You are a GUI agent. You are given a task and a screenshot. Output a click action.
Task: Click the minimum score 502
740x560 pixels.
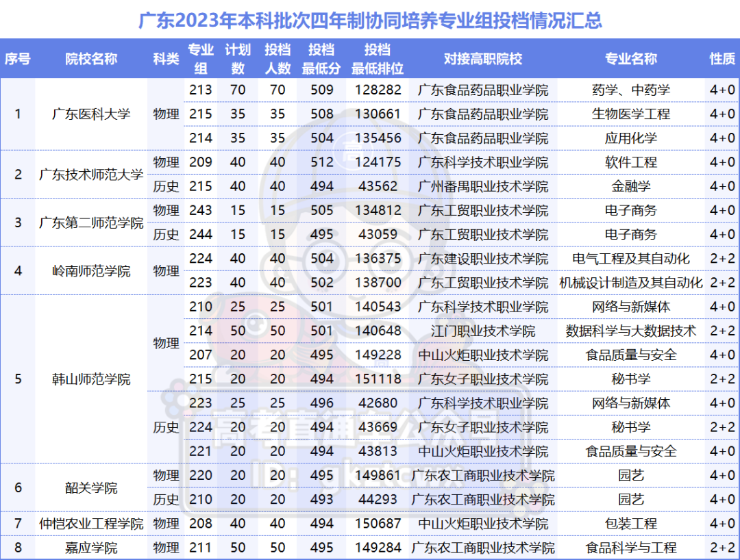click(x=322, y=282)
